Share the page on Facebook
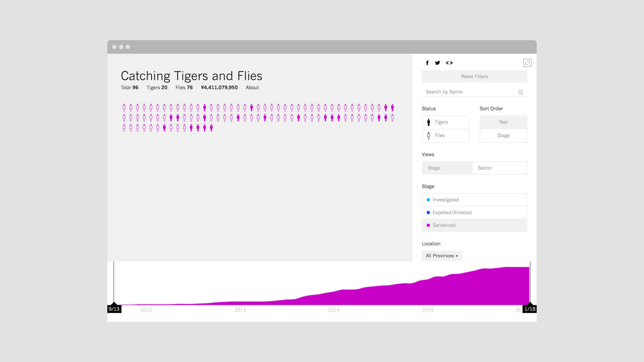The width and height of the screenshot is (644, 362). [427, 63]
